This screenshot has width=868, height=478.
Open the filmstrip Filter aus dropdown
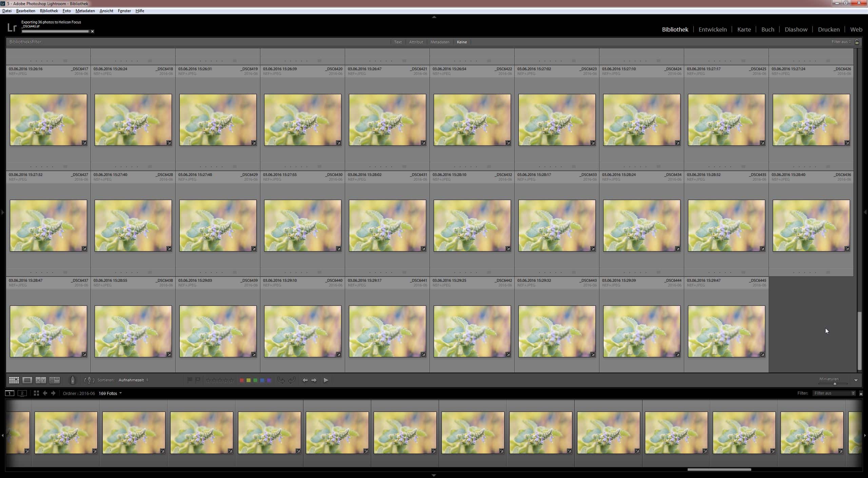(834, 393)
